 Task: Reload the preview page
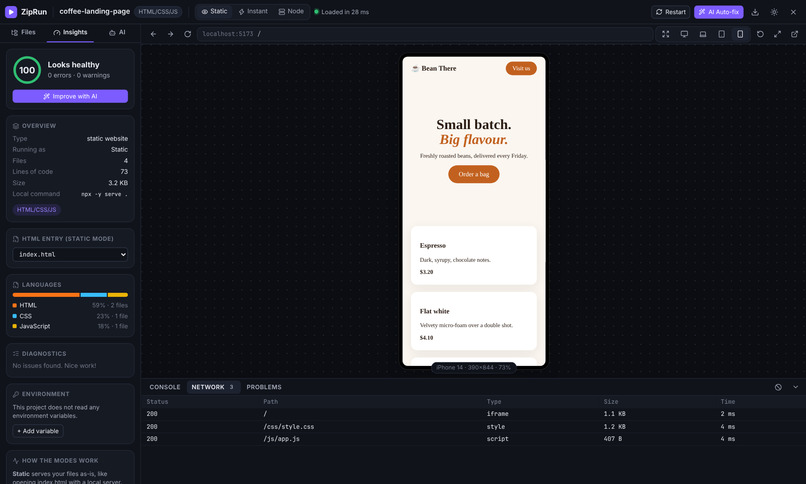[188, 34]
